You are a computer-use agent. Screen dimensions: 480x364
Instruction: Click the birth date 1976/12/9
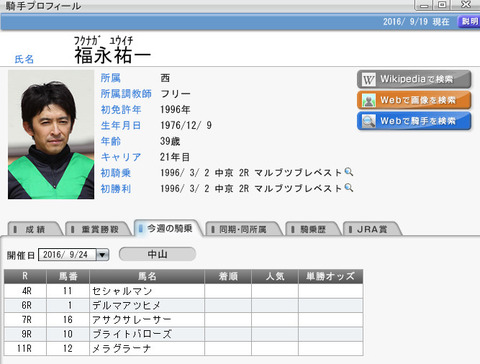click(x=186, y=125)
